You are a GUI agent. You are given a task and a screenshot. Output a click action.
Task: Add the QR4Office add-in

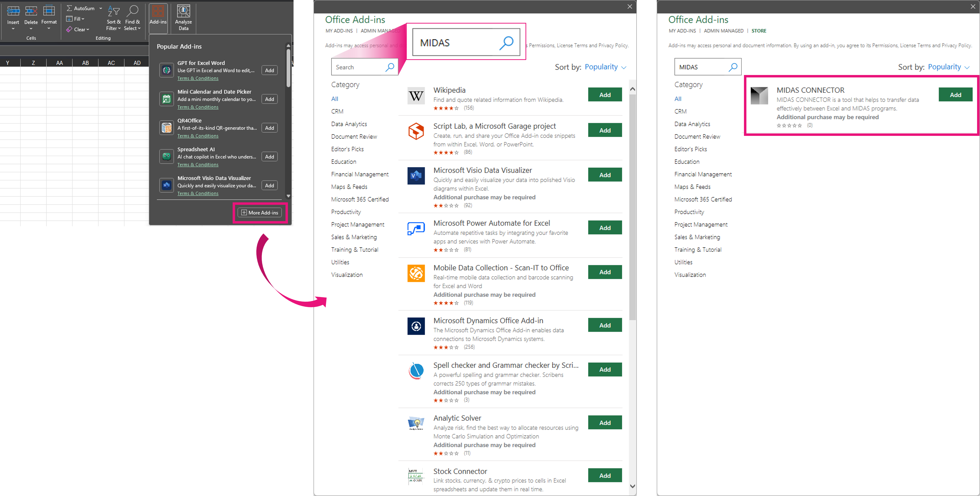[269, 128]
